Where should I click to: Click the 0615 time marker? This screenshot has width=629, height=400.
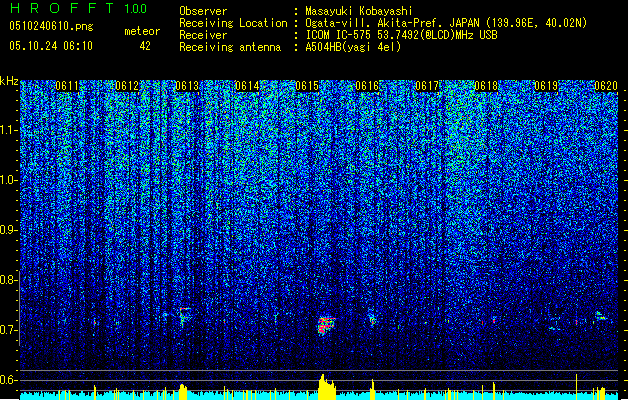(307, 86)
